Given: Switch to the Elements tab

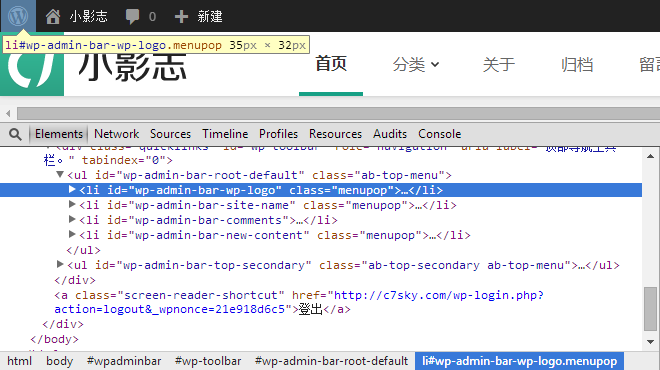Looking at the screenshot, I should pyautogui.click(x=59, y=134).
